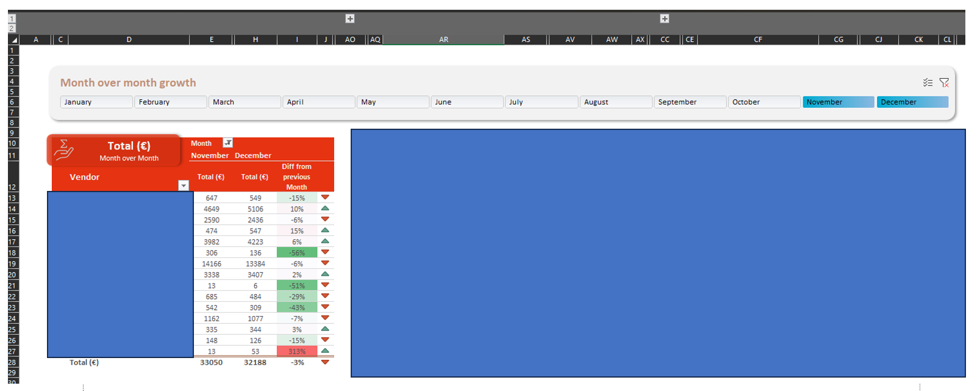Image resolution: width=980 pixels, height=391 pixels.
Task: Select January in the month slicer
Action: click(96, 102)
